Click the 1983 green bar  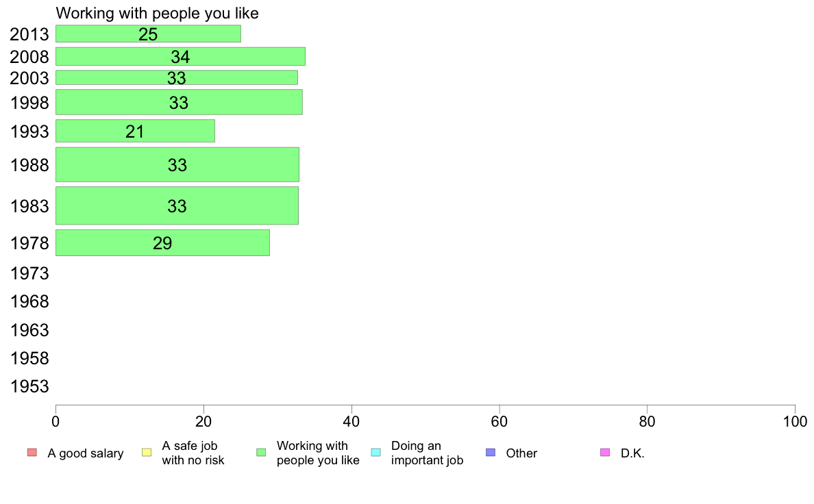177,205
